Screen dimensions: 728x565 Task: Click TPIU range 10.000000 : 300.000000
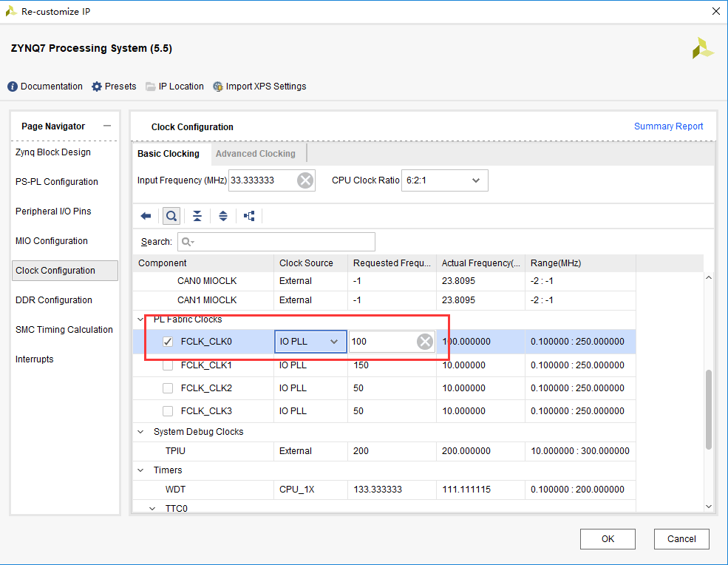pos(580,451)
